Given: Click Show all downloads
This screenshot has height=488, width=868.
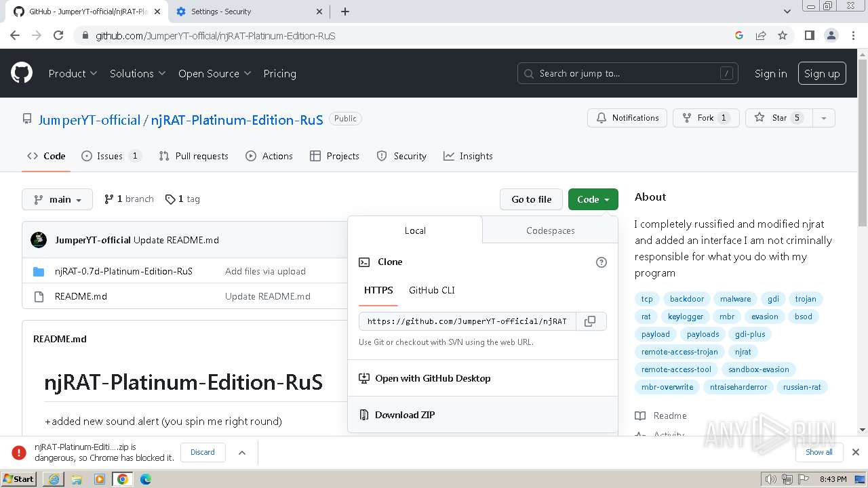Looking at the screenshot, I should (819, 452).
